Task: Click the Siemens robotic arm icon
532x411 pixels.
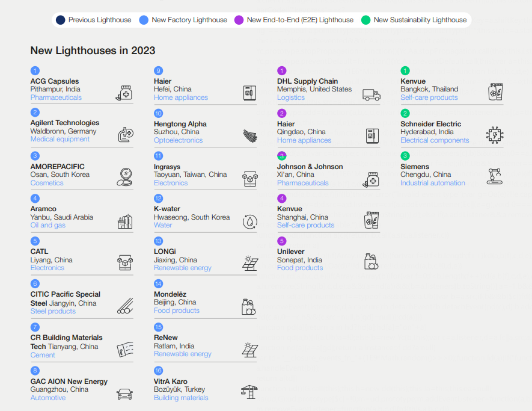Action: coord(494,176)
